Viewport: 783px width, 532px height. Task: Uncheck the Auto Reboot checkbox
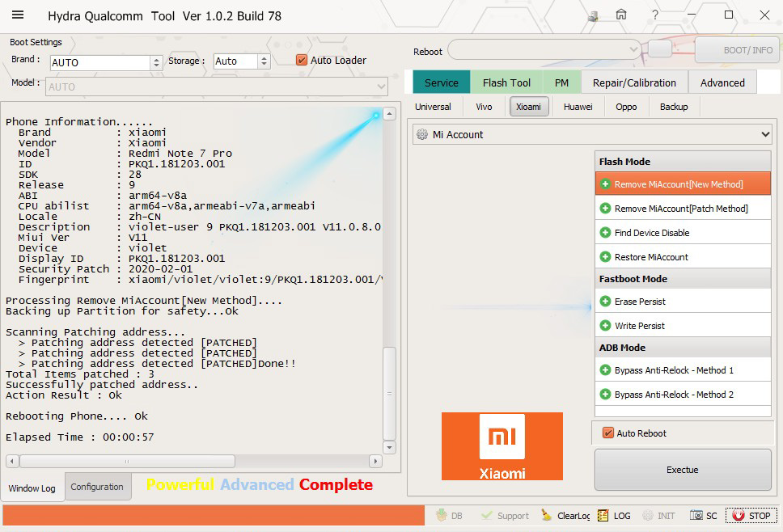click(608, 433)
